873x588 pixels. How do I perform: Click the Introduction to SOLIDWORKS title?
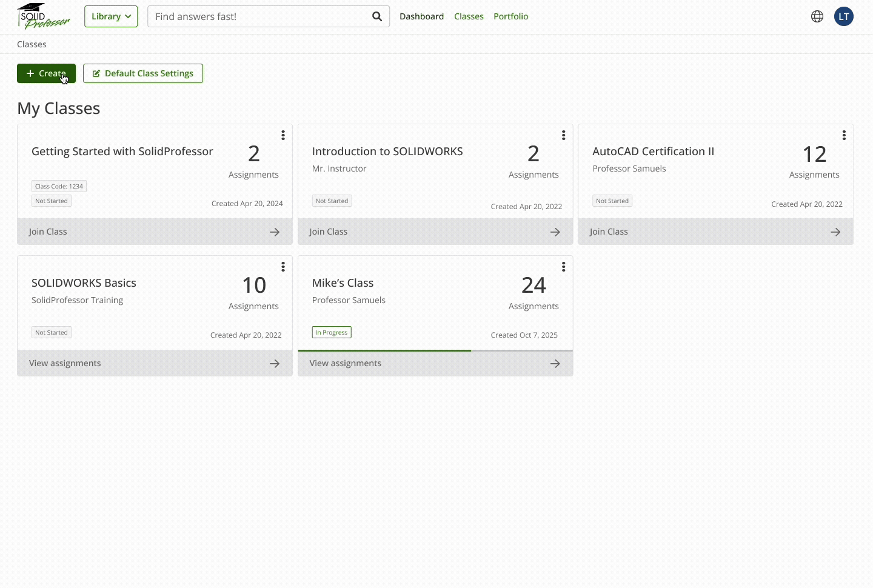coord(387,152)
